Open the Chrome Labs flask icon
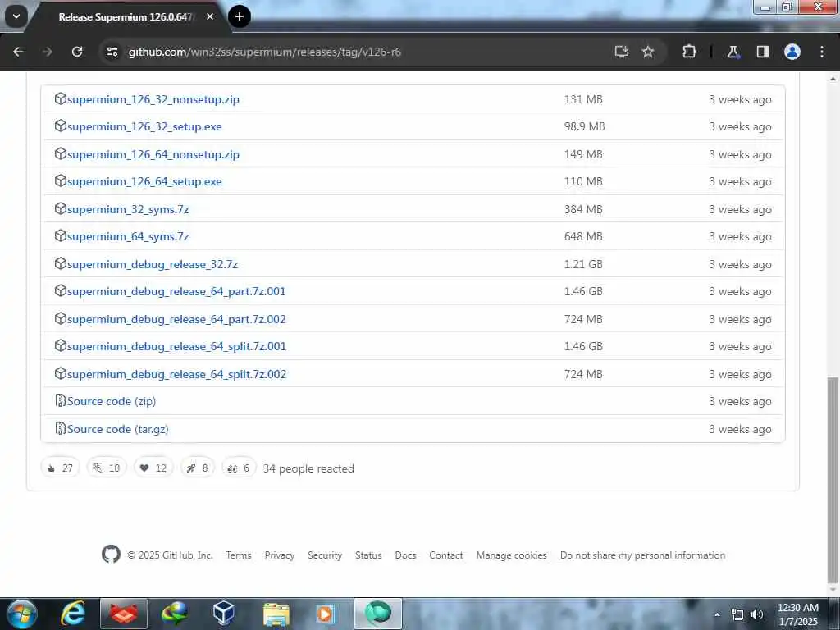The image size is (840, 630). tap(733, 52)
